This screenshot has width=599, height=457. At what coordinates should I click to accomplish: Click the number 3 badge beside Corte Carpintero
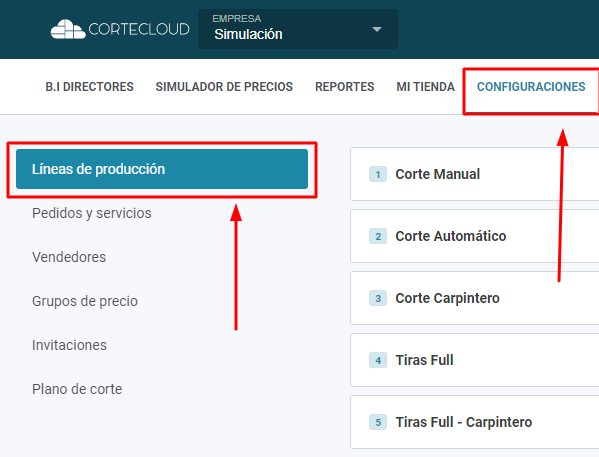click(x=378, y=298)
